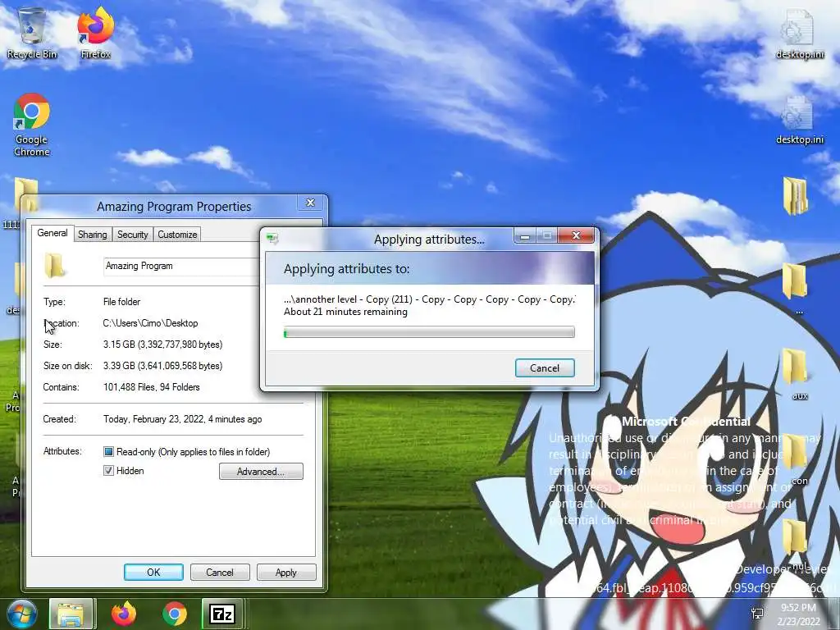The width and height of the screenshot is (840, 630).
Task: Click Apply in the Properties window
Action: (x=286, y=572)
